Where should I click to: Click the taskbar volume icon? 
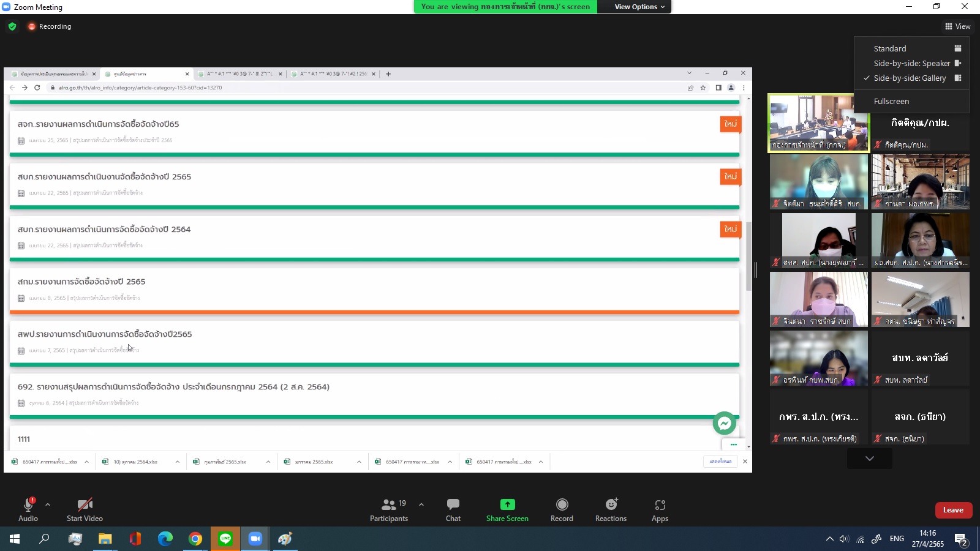844,539
